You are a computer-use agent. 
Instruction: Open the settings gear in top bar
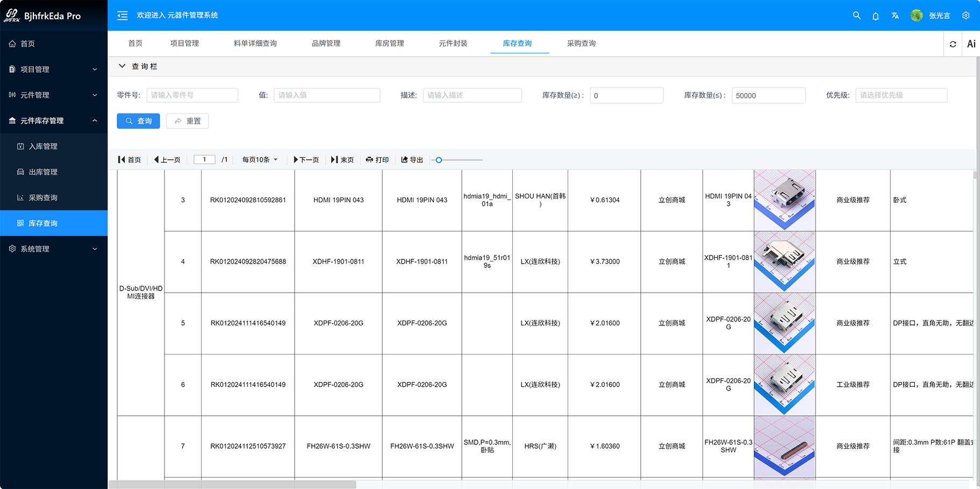pos(966,16)
